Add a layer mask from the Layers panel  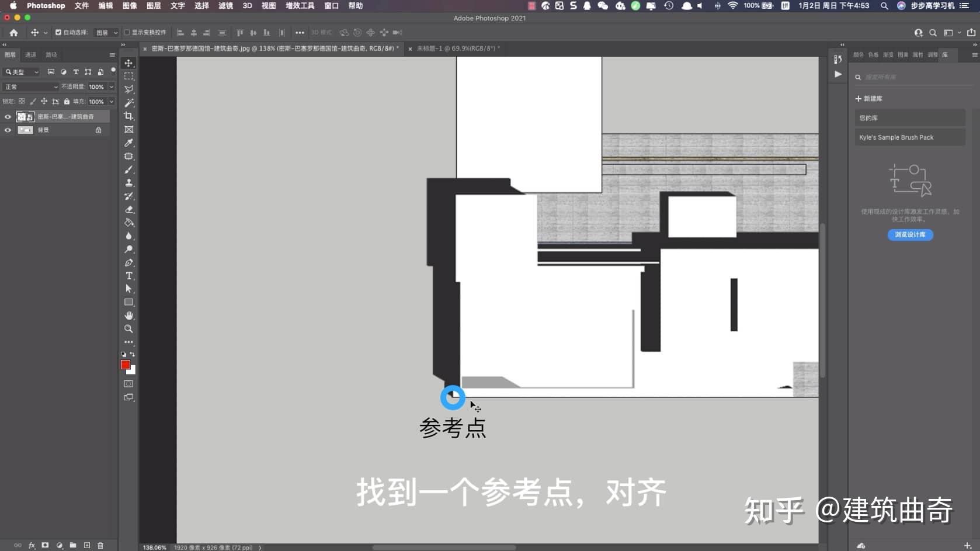click(x=46, y=546)
